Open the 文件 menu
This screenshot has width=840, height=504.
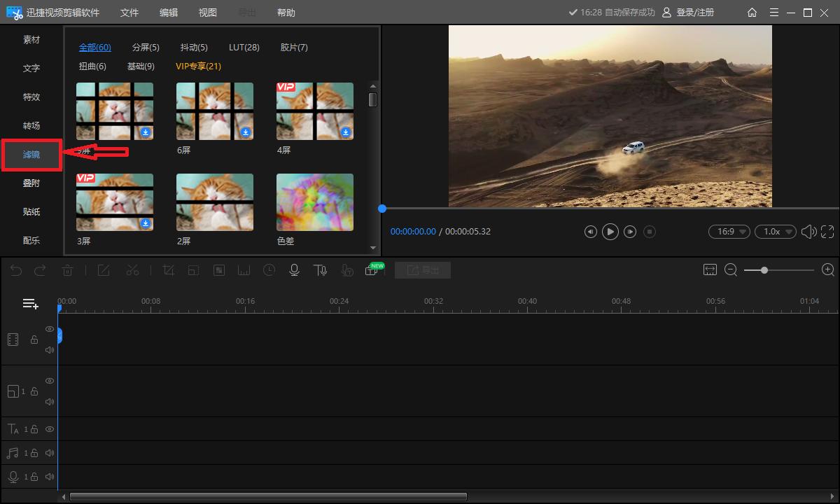pyautogui.click(x=129, y=12)
